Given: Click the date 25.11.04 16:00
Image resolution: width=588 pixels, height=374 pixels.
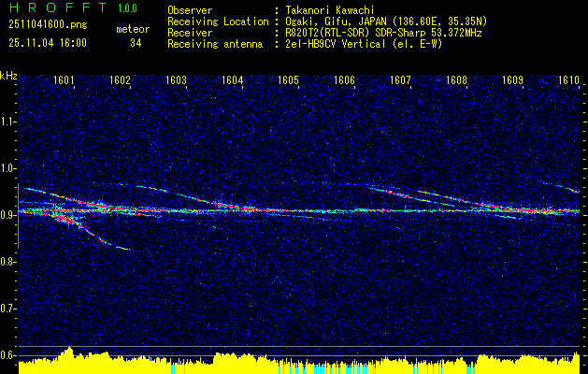Looking at the screenshot, I should (x=48, y=43).
